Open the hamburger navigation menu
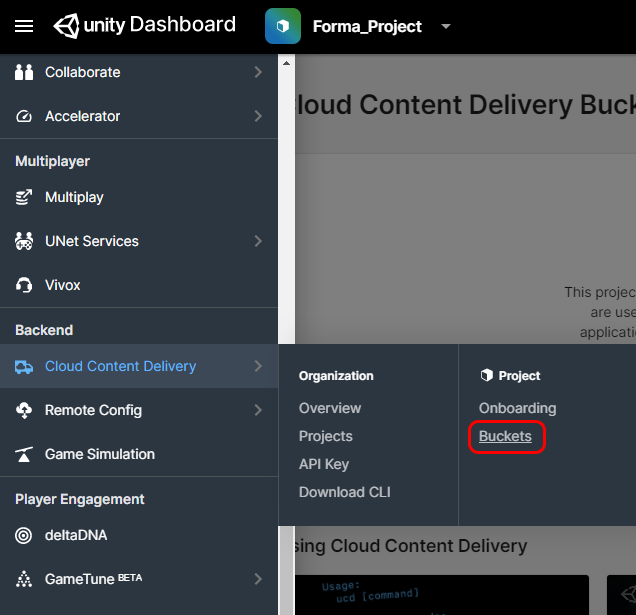This screenshot has width=636, height=615. tap(24, 26)
